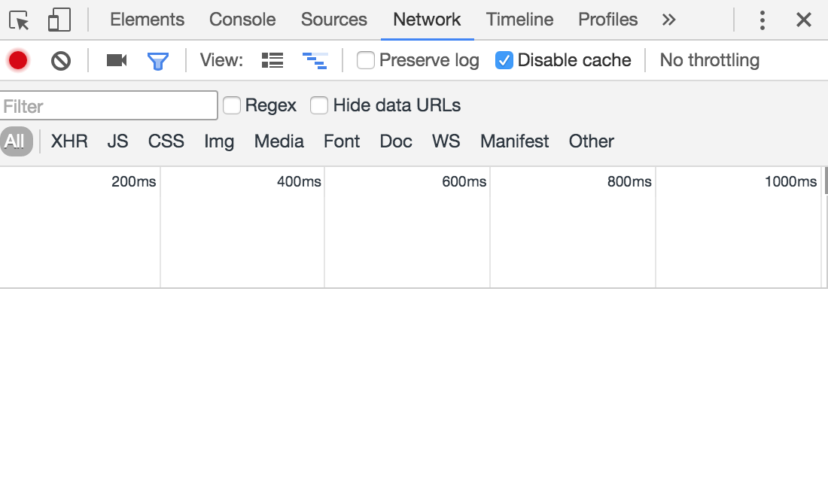Click the Filter text input field

[109, 106]
